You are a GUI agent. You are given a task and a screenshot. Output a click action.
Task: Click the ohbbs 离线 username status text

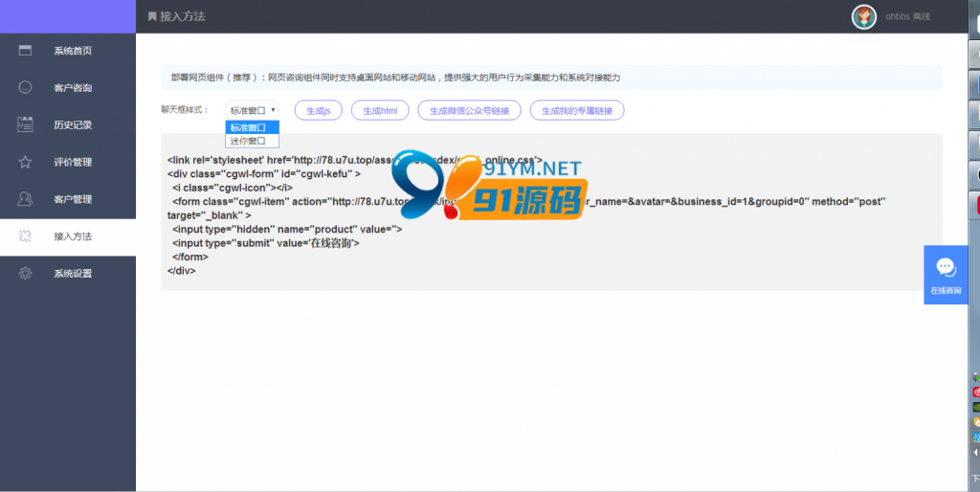(x=907, y=17)
